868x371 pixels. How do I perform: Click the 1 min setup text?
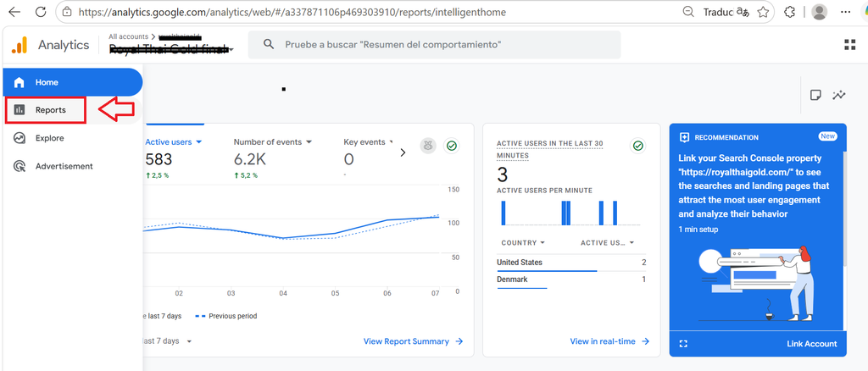tap(698, 229)
